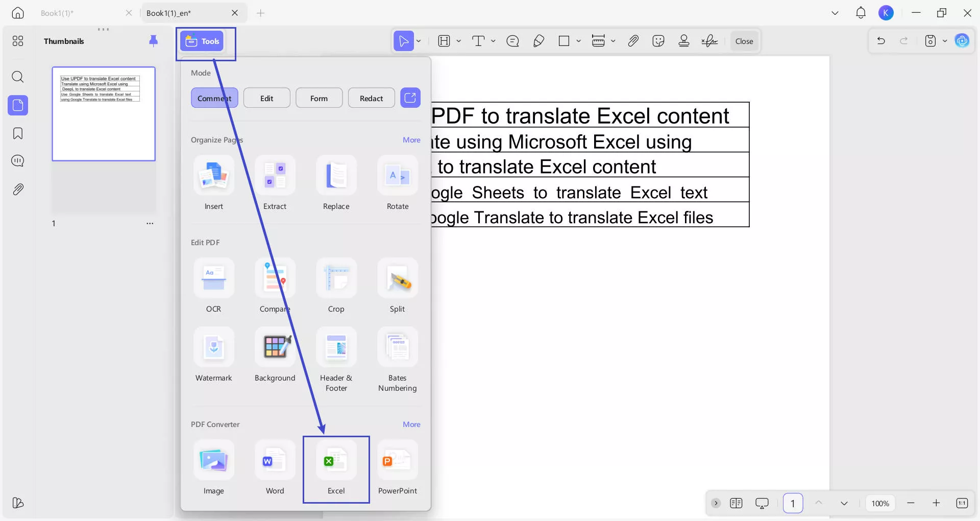Switch to Redact mode
This screenshot has height=521, width=980.
click(371, 98)
